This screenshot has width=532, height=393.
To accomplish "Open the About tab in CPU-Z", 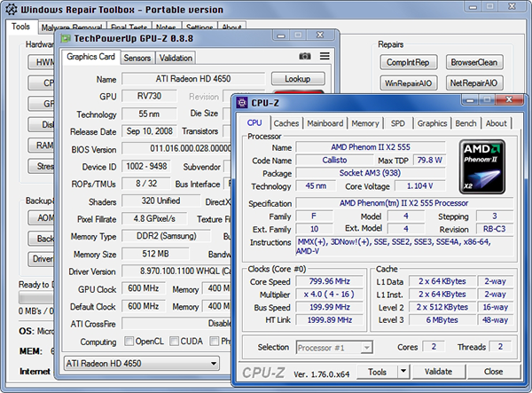I will (496, 123).
